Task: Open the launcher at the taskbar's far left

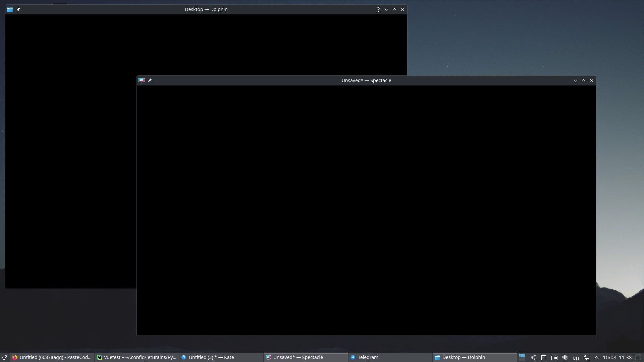Action: click(4, 357)
